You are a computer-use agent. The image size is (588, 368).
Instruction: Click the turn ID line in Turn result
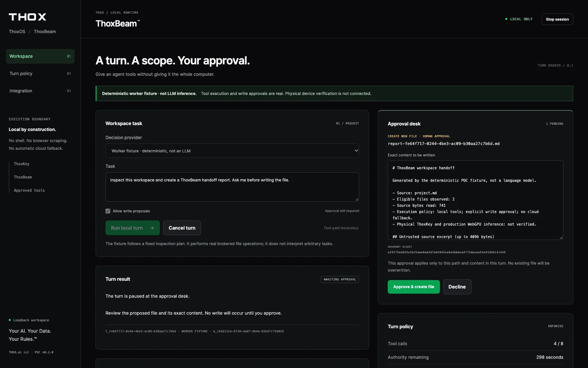[194, 332]
